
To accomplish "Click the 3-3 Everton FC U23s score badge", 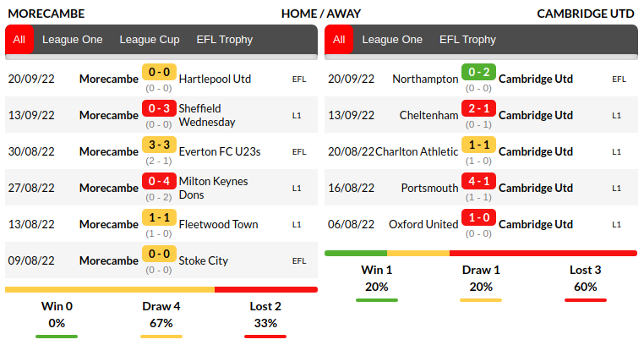I will click(159, 145).
